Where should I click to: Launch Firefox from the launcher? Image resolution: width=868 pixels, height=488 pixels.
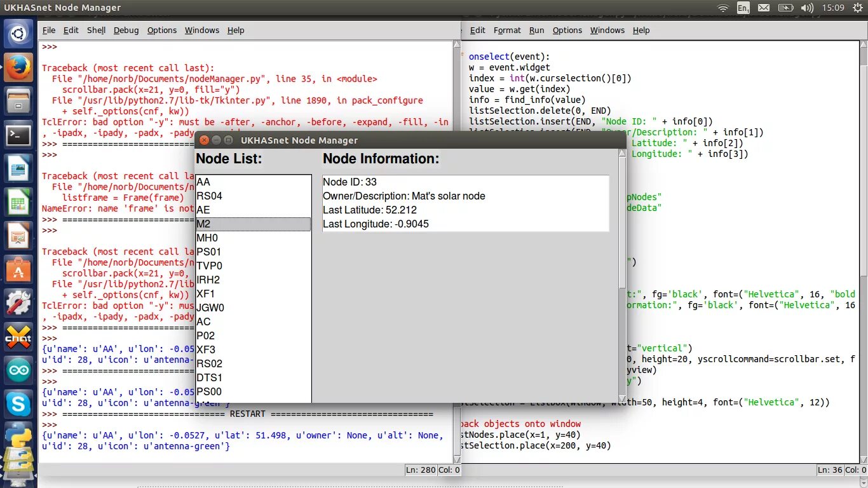click(18, 67)
